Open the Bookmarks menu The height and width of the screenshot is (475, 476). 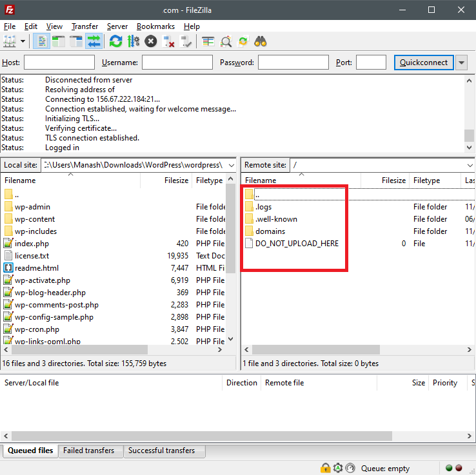tap(155, 26)
